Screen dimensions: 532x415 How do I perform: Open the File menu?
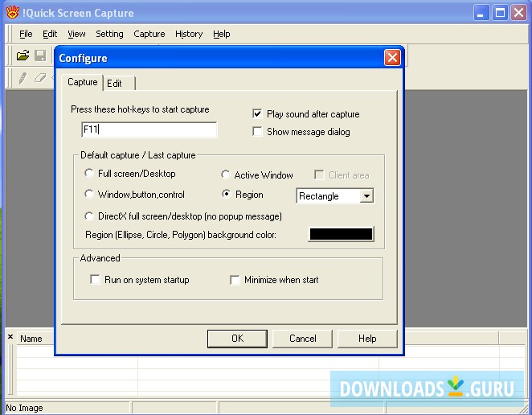(26, 34)
